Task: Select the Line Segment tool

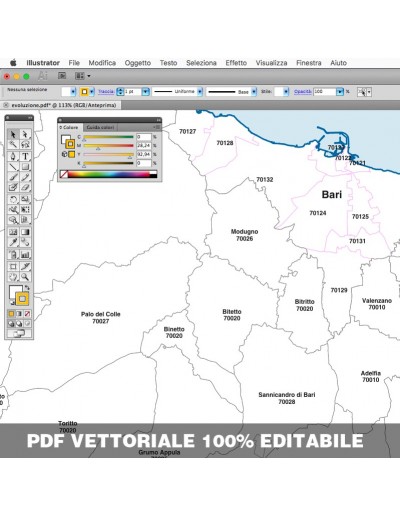Action: click(13, 167)
